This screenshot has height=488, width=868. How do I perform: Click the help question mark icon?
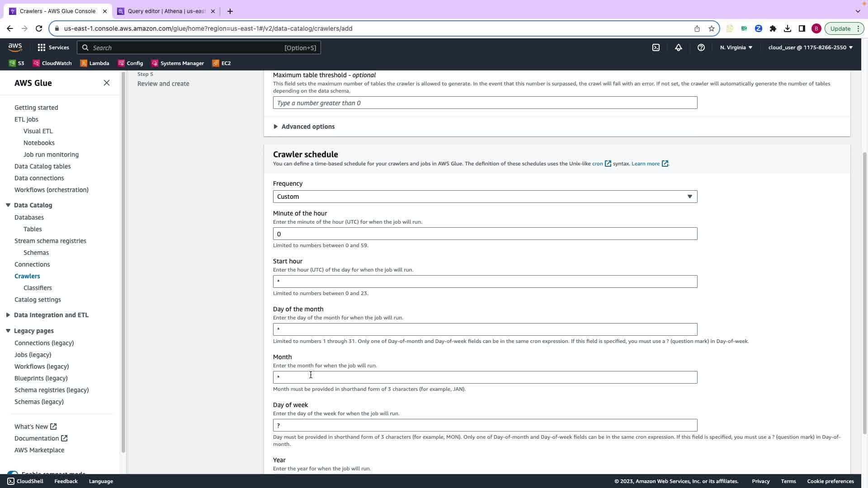[701, 47]
